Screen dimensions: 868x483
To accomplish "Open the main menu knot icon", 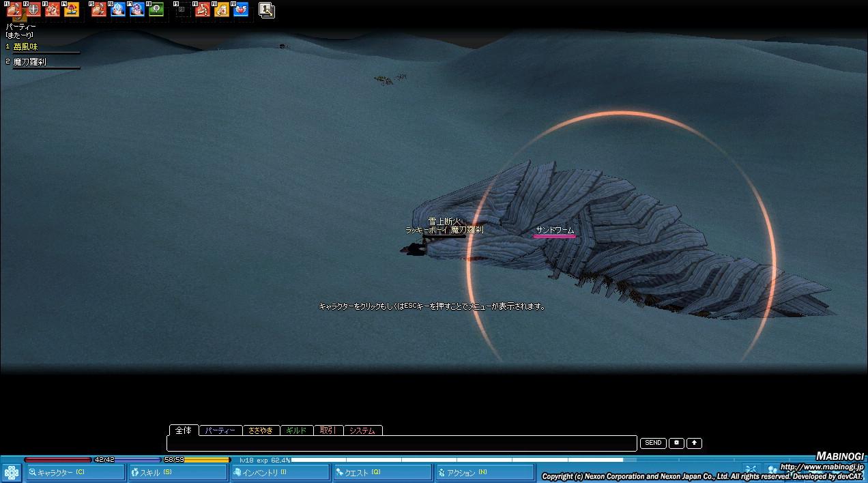I will 12,472.
